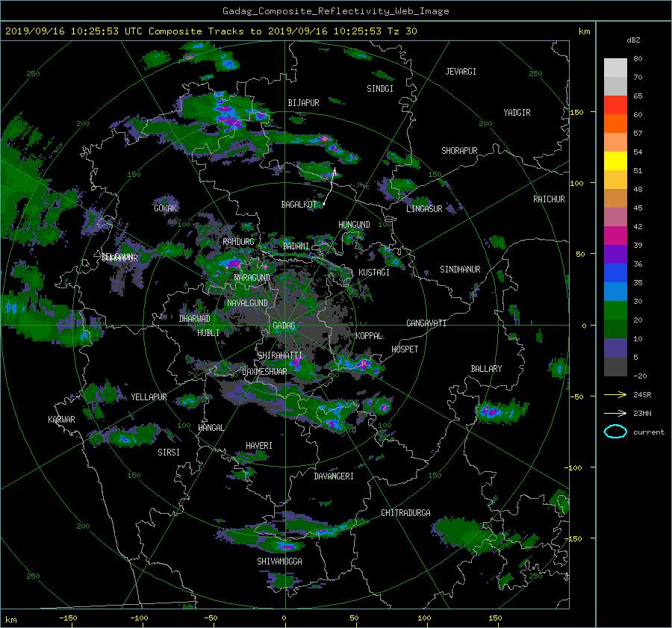Select the bright green 20-30 dBZ legend swatch
This screenshot has height=628, width=672.
click(615, 311)
